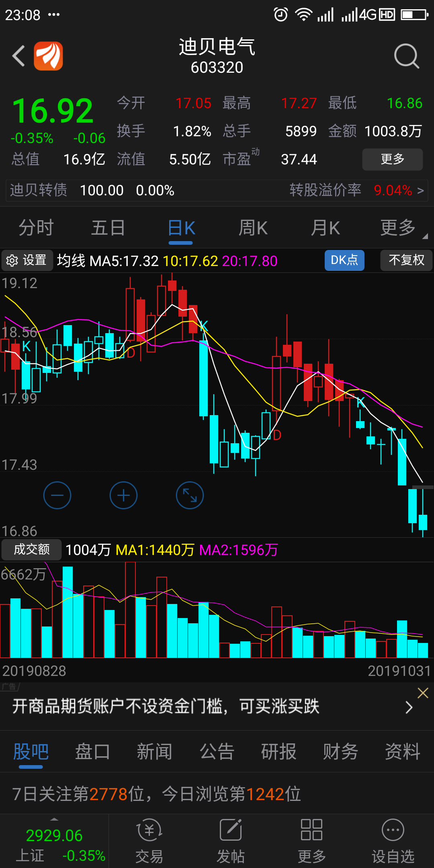
Task: Open the orange app logo icon
Action: click(48, 56)
